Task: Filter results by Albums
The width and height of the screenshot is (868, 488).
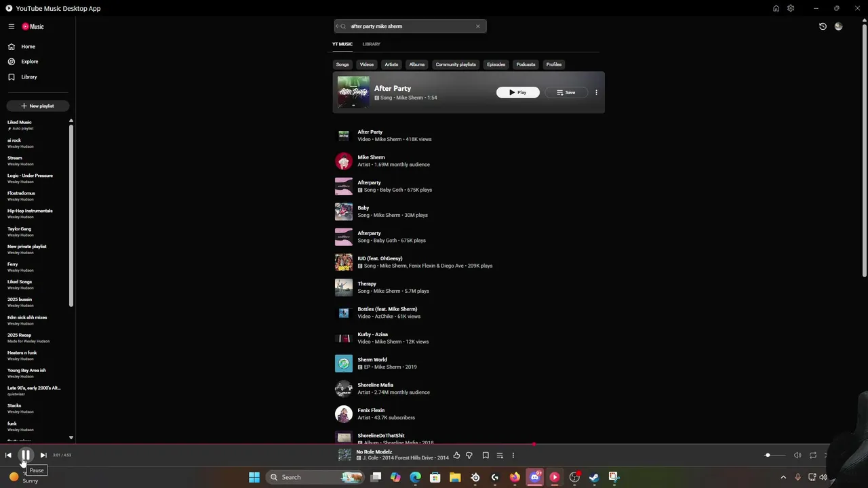Action: (417, 64)
